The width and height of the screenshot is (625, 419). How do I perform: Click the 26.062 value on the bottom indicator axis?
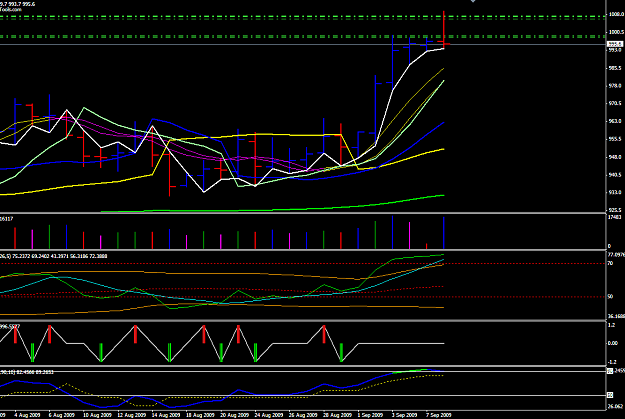coord(616,407)
